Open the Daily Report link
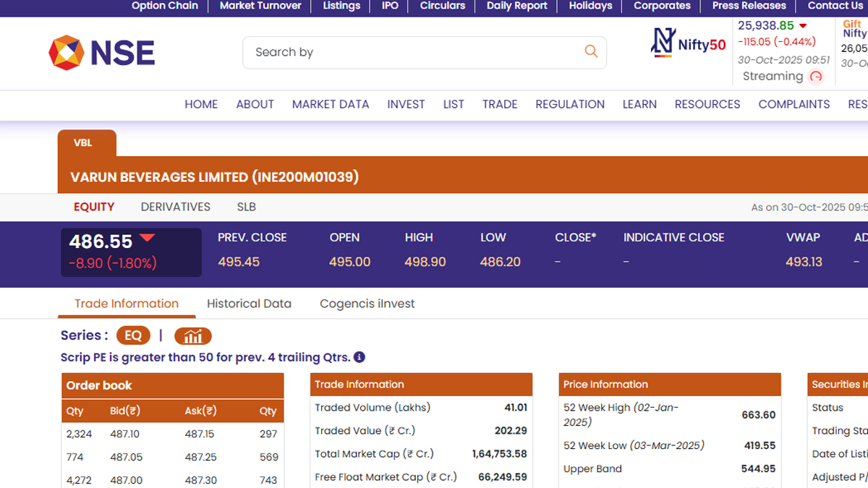868x488 pixels. (x=516, y=6)
